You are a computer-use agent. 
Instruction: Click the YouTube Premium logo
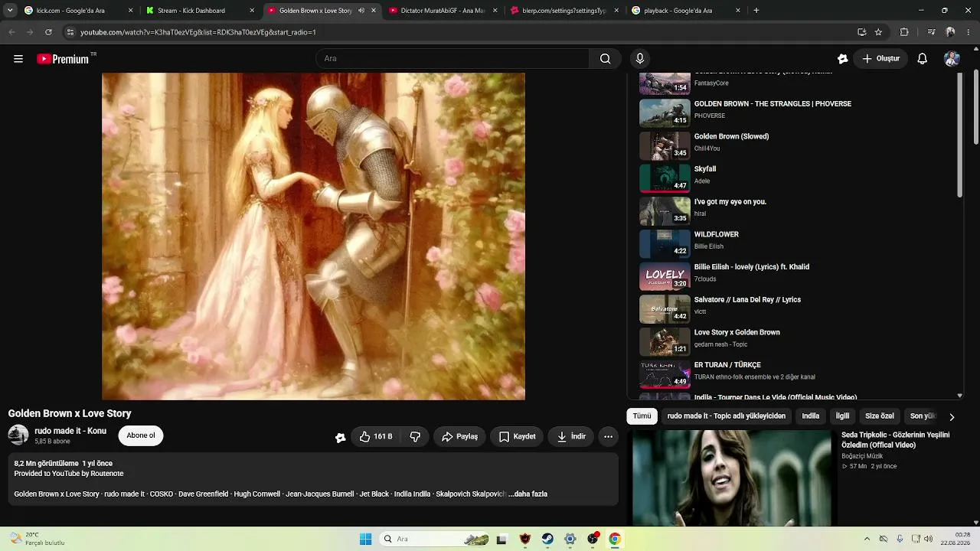[64, 59]
